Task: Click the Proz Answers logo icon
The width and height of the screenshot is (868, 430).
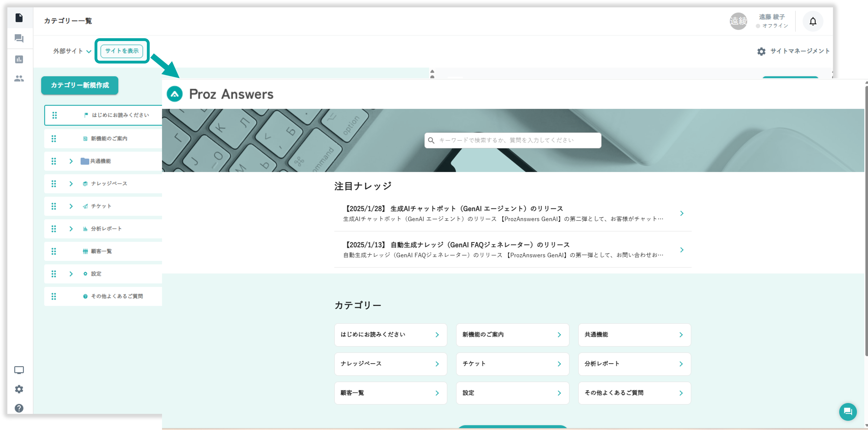Action: [175, 94]
